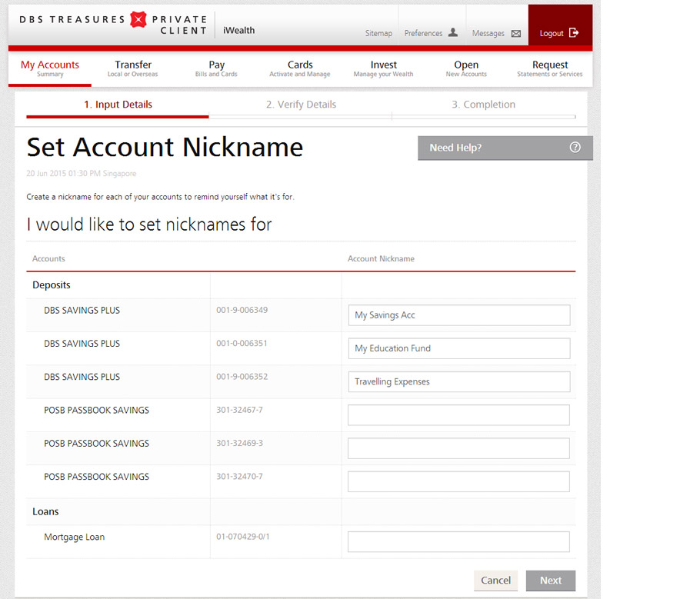Focus nickname field for account 301-32470-7
Viewport: 700px width, 599px height.
coord(458,481)
